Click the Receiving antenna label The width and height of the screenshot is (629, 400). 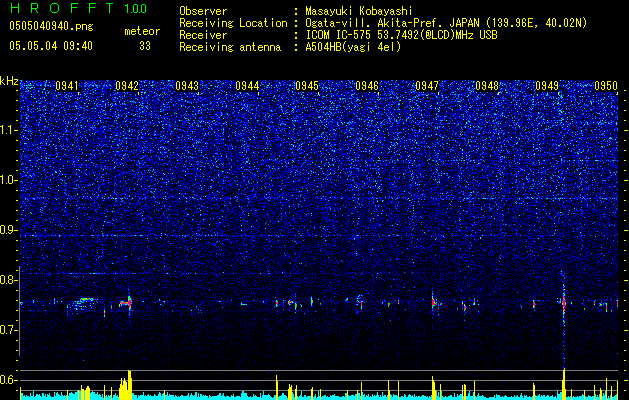pyautogui.click(x=230, y=47)
